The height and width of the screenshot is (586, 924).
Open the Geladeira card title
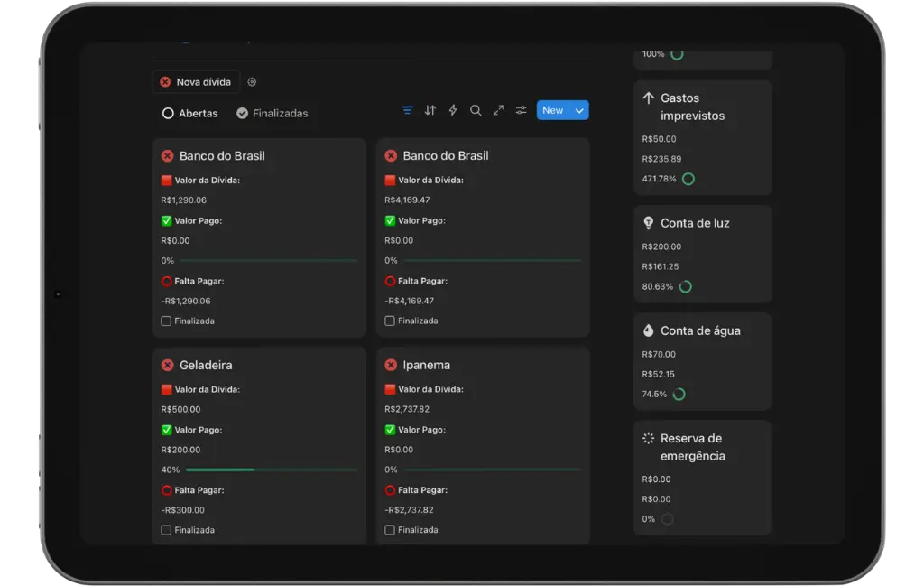pyautogui.click(x=206, y=365)
